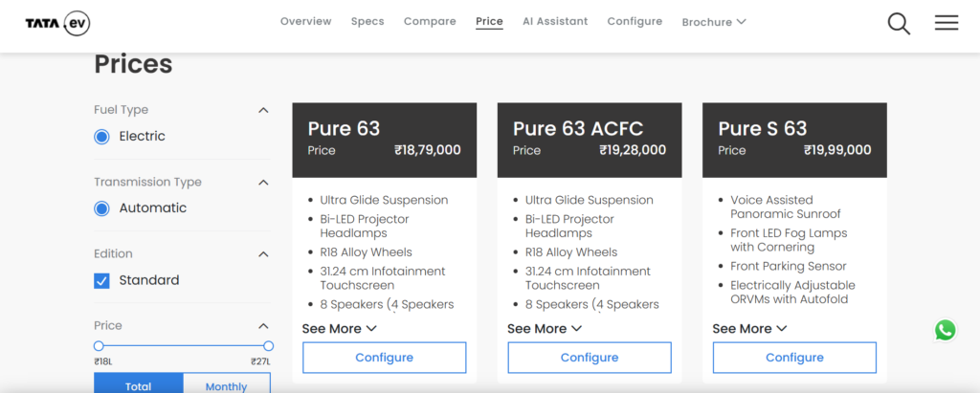Open the Brochure dropdown
The width and height of the screenshot is (980, 393).
(714, 22)
